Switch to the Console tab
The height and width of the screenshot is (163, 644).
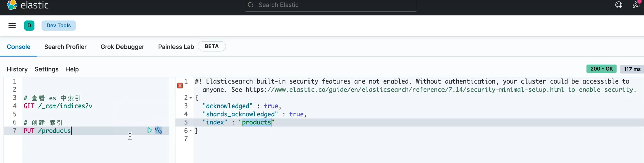19,47
